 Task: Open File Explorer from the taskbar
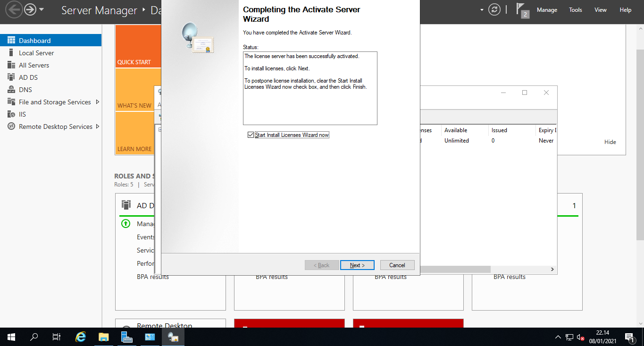103,337
